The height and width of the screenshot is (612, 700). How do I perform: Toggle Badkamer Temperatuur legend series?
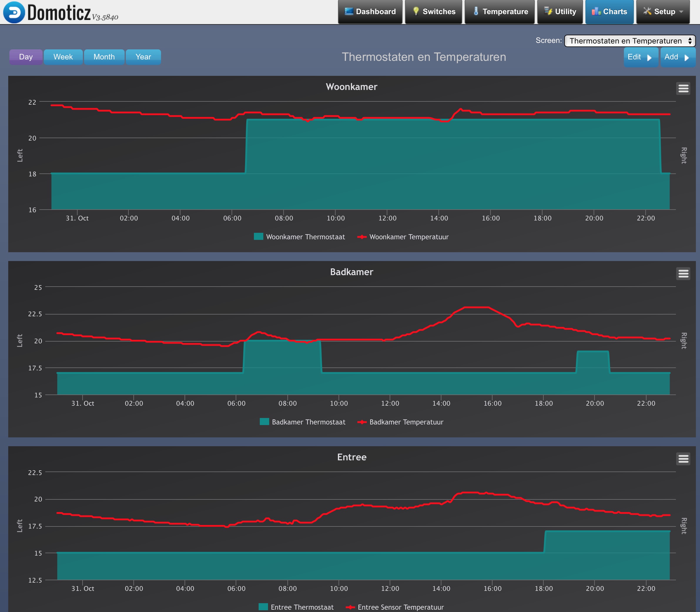400,422
